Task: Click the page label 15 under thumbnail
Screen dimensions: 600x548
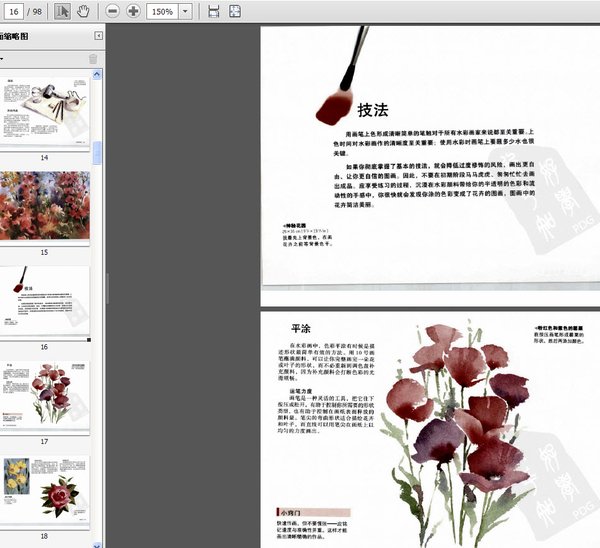Action: [x=44, y=252]
